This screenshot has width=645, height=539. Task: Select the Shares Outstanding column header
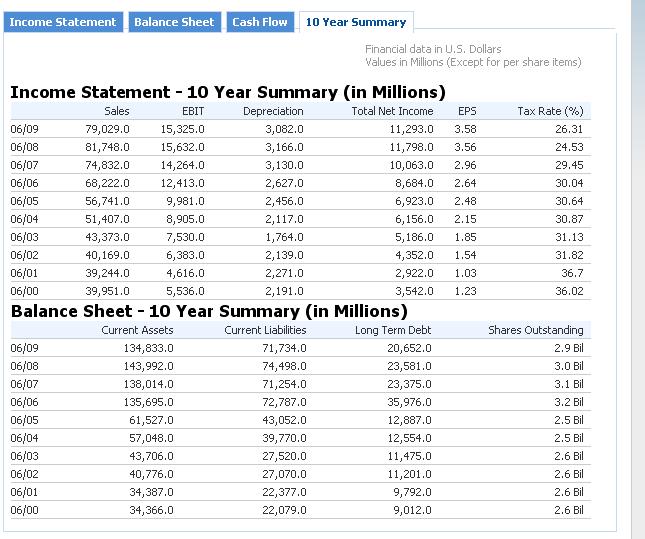535,330
